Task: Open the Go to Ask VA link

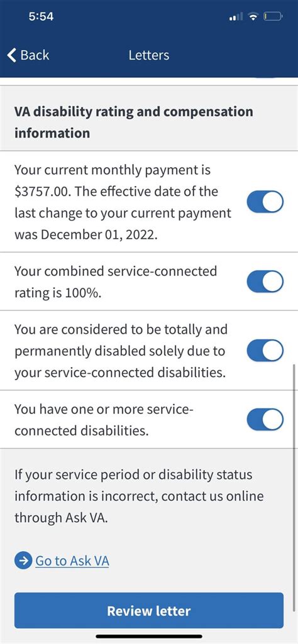Action: click(72, 560)
